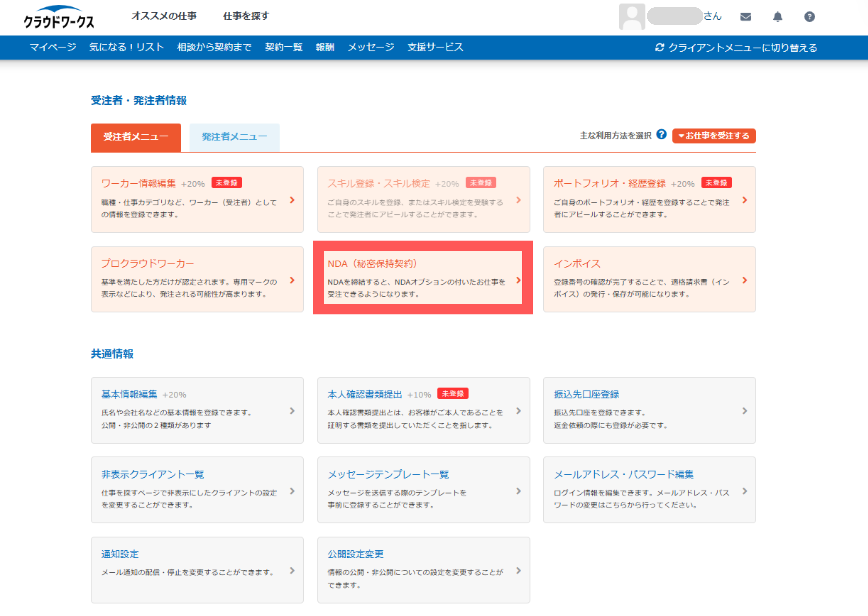868x616 pixels.
Task: Click the arrow on the 振込先口座登録 card
Action: [745, 411]
